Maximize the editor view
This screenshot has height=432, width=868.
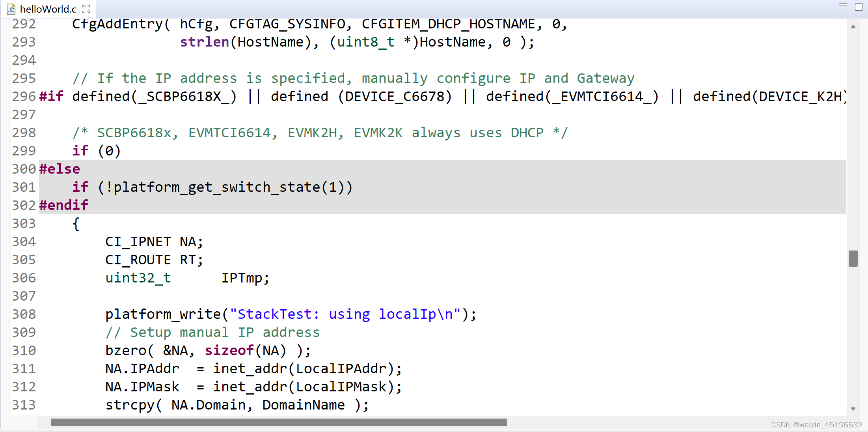(x=859, y=7)
